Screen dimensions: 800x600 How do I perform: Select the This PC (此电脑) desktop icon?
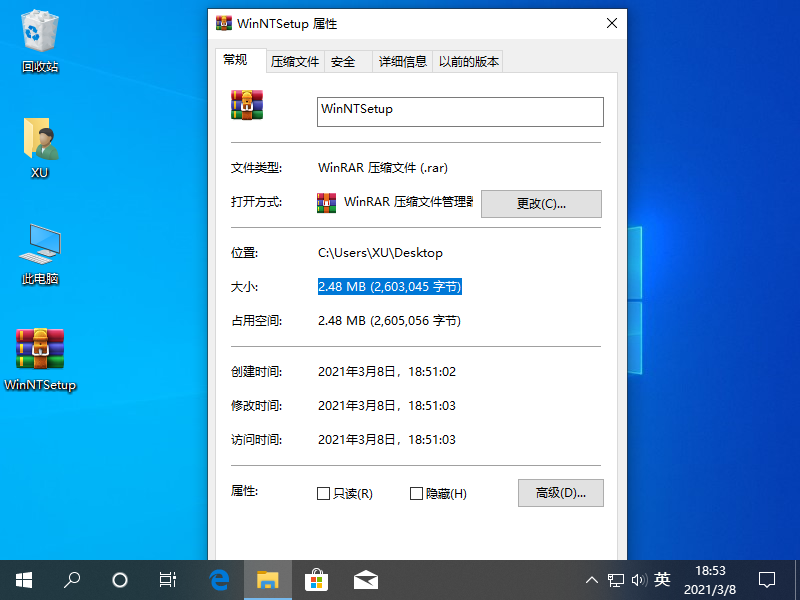tap(40, 254)
